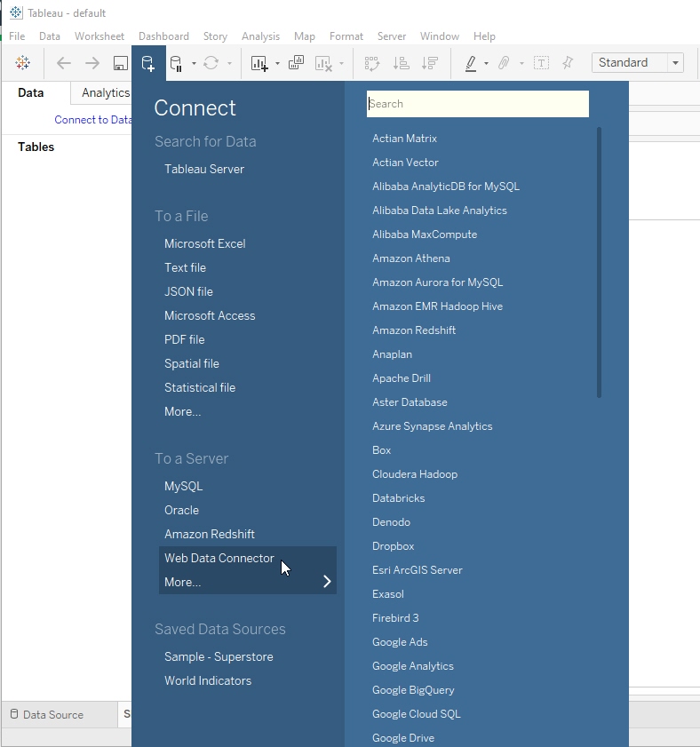Expand the More servers chevron arrow

pos(327,582)
